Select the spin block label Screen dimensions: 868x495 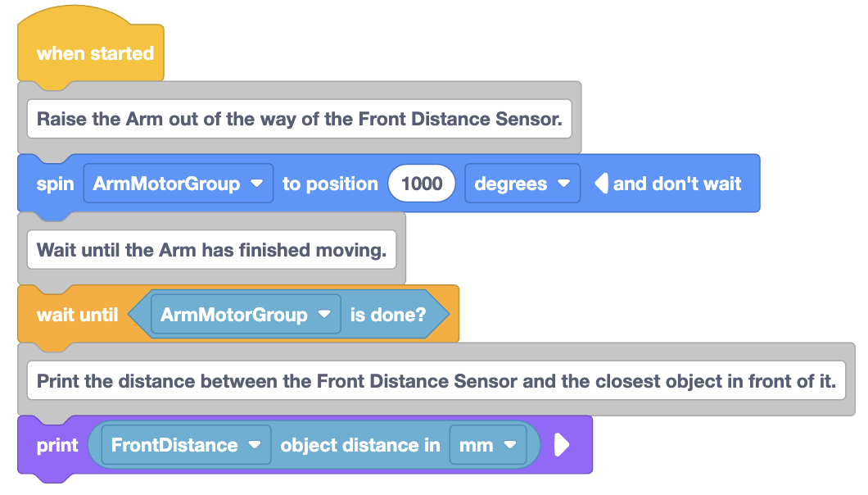pyautogui.click(x=55, y=184)
